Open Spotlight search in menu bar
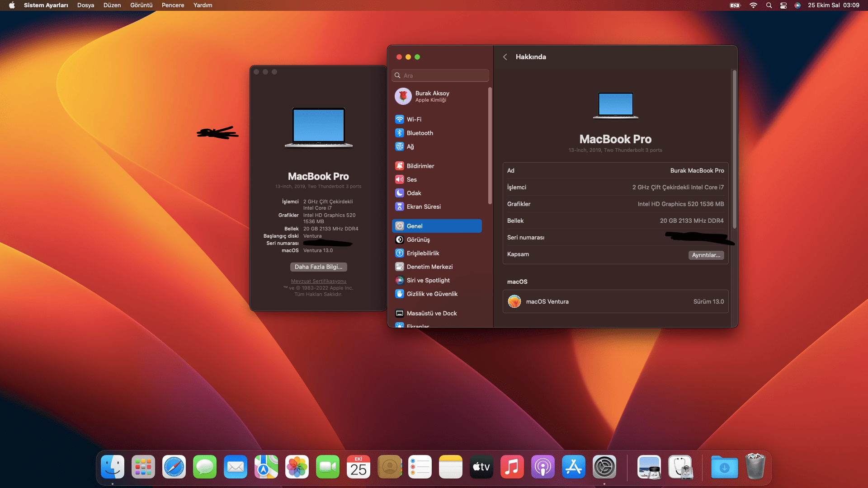 pyautogui.click(x=769, y=5)
